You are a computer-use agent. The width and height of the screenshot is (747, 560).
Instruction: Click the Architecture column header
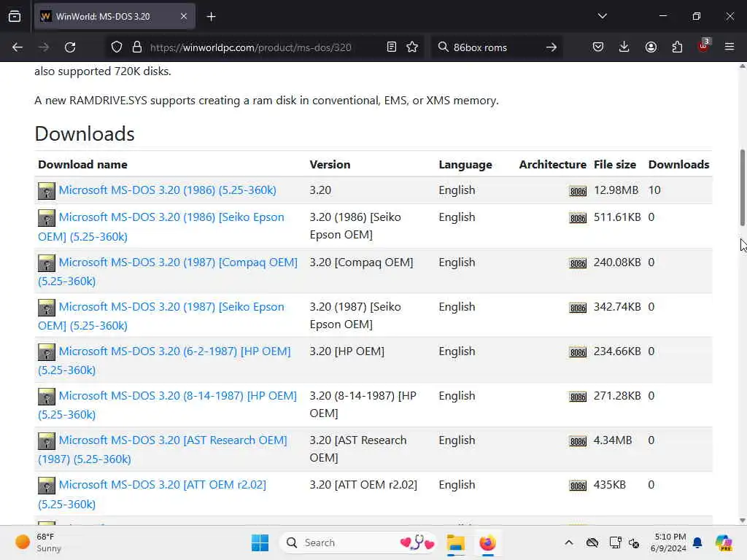click(x=553, y=164)
